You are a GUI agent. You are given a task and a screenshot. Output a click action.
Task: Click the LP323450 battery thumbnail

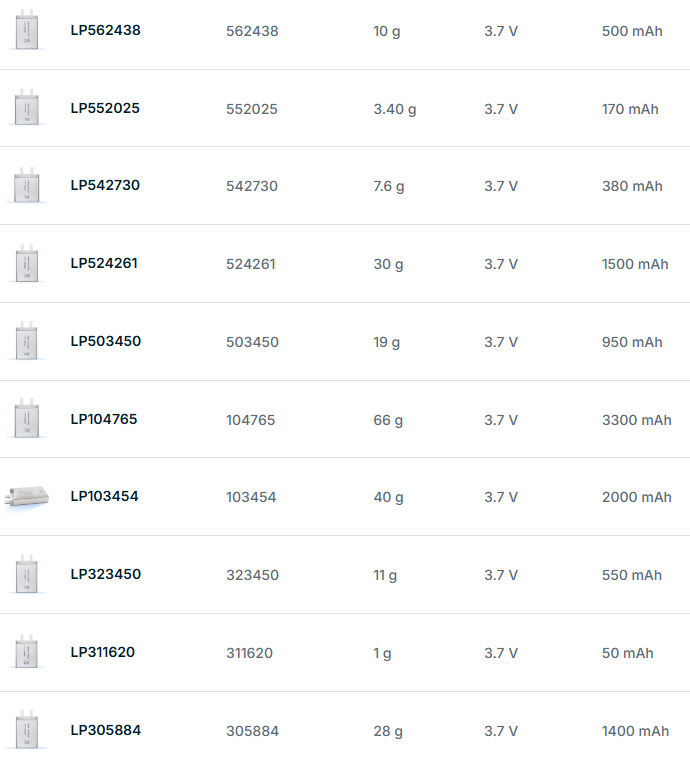pyautogui.click(x=26, y=575)
